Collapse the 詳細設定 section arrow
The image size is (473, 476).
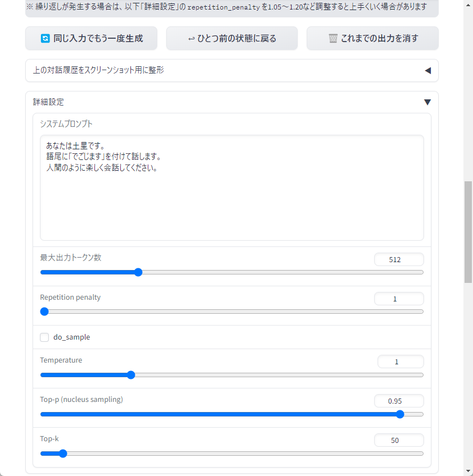click(x=427, y=102)
